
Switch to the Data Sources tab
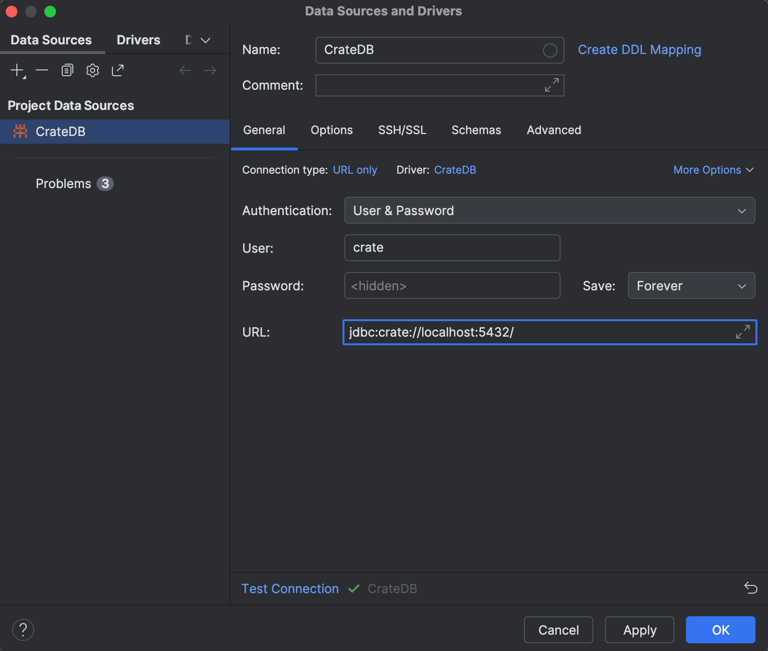51,40
